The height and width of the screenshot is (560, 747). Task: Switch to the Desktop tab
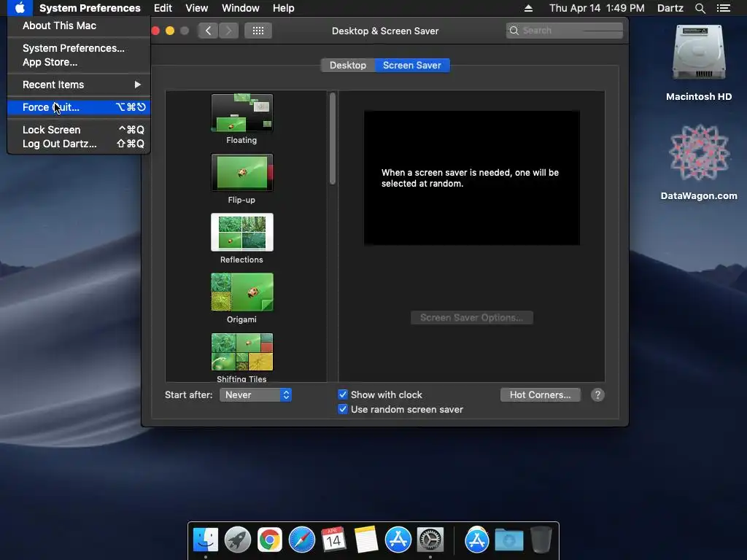click(348, 65)
